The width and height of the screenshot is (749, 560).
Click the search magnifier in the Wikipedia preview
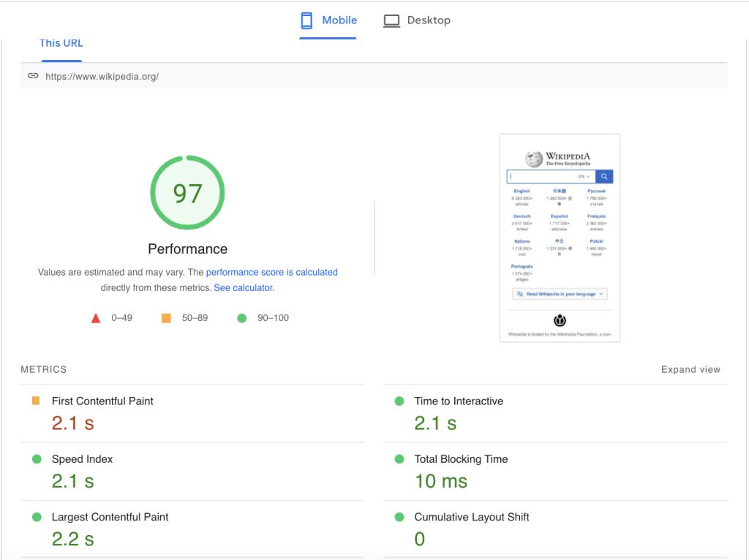click(604, 176)
